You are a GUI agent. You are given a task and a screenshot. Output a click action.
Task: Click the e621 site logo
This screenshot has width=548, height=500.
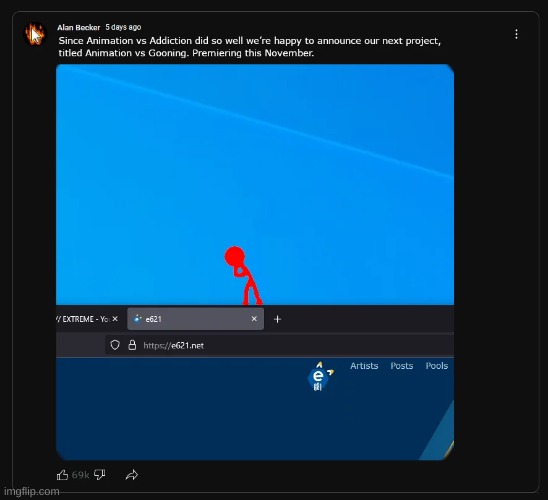319,377
